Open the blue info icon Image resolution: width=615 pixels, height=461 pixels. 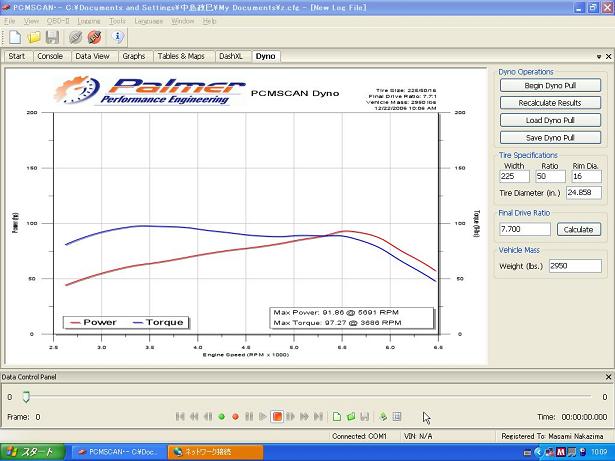[117, 37]
